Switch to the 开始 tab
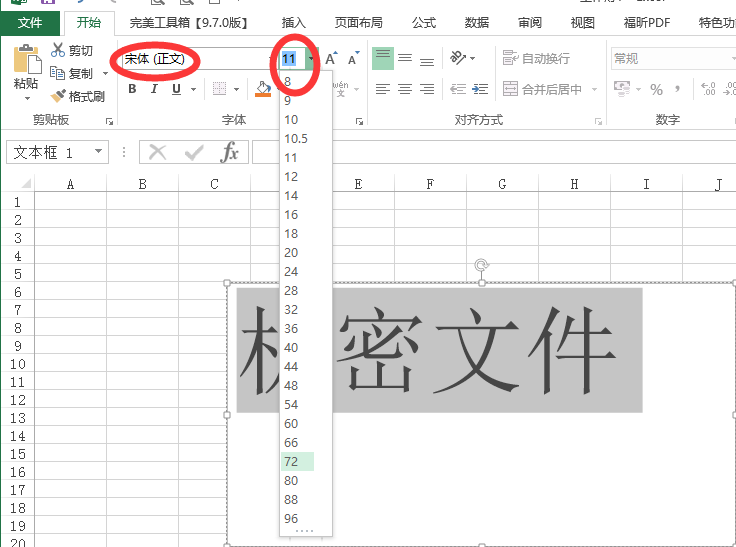 [x=89, y=23]
